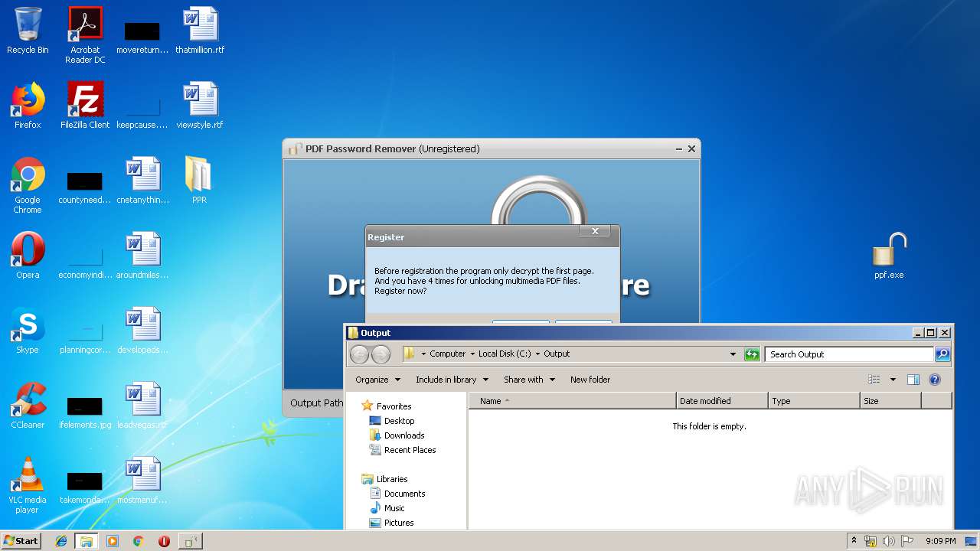Click New folder in the Explorer toolbar
The image size is (980, 551).
[x=590, y=380]
